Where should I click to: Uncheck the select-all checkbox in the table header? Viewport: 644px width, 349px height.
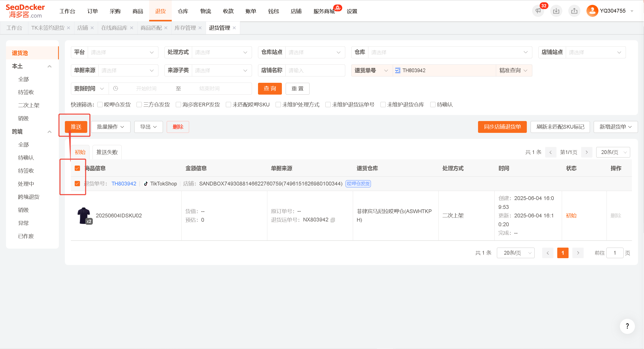(x=77, y=168)
